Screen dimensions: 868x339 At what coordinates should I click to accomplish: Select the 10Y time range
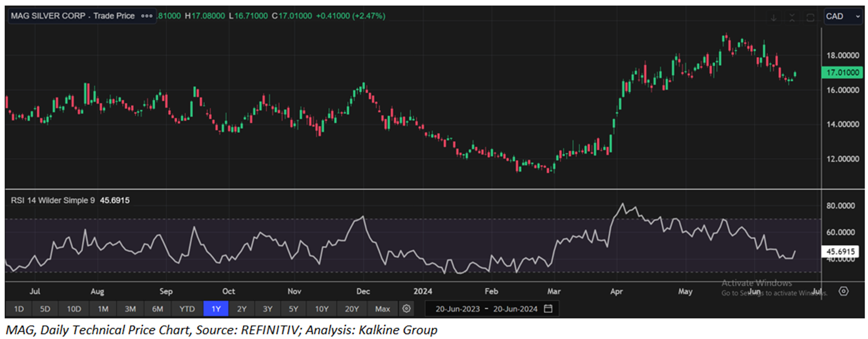pyautogui.click(x=322, y=309)
